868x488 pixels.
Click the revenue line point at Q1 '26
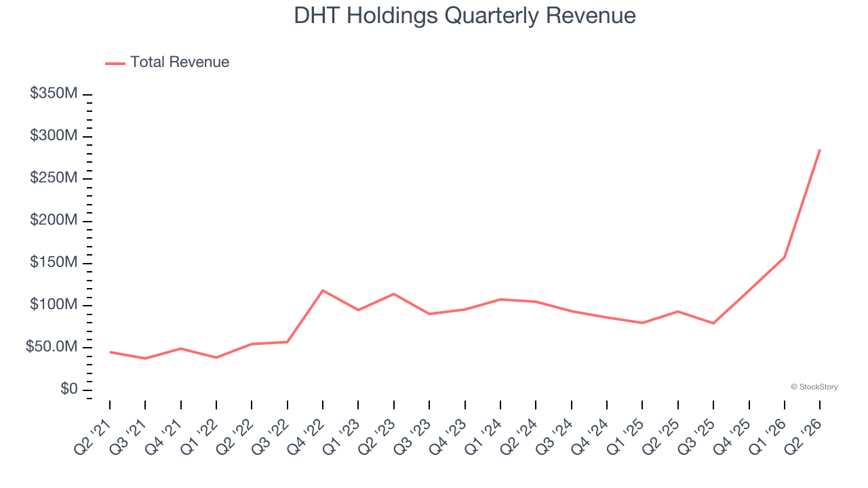coord(785,257)
